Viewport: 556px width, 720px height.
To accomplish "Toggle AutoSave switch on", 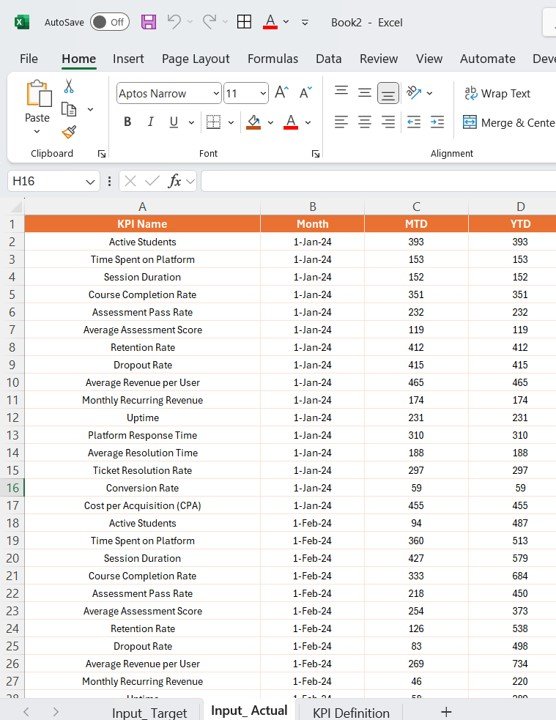I will (x=110, y=22).
